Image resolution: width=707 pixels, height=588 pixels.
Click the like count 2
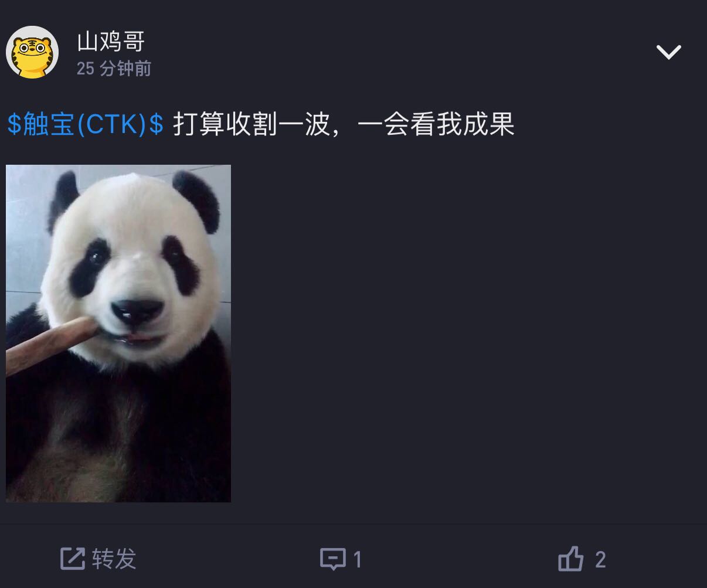click(x=600, y=560)
